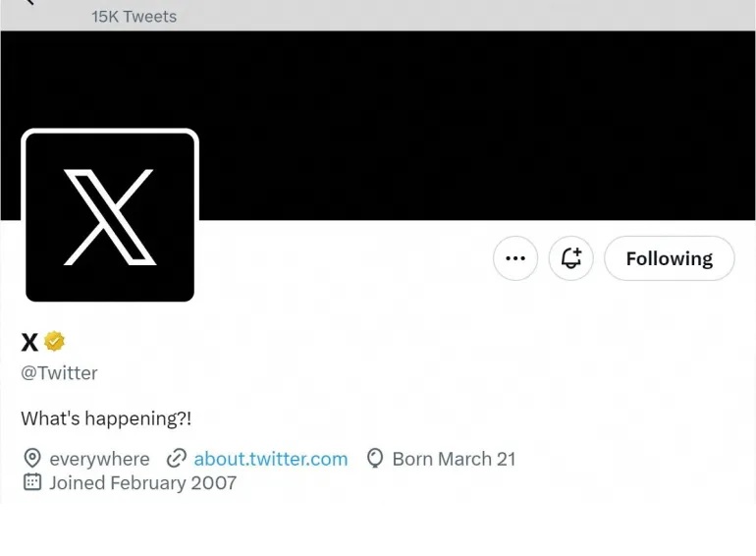Click the "everywhere" location text
Screen dimensions: 756x556
pos(99,459)
